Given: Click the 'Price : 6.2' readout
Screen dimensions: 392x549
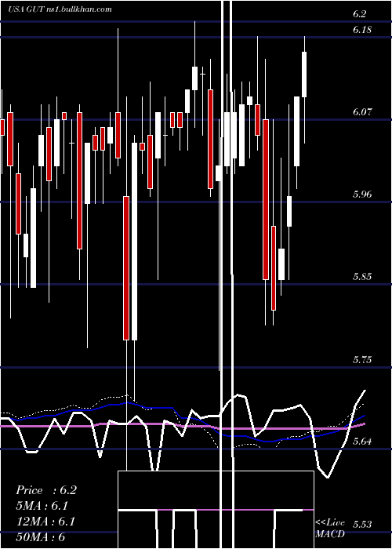Looking at the screenshot, I should [x=46, y=490].
